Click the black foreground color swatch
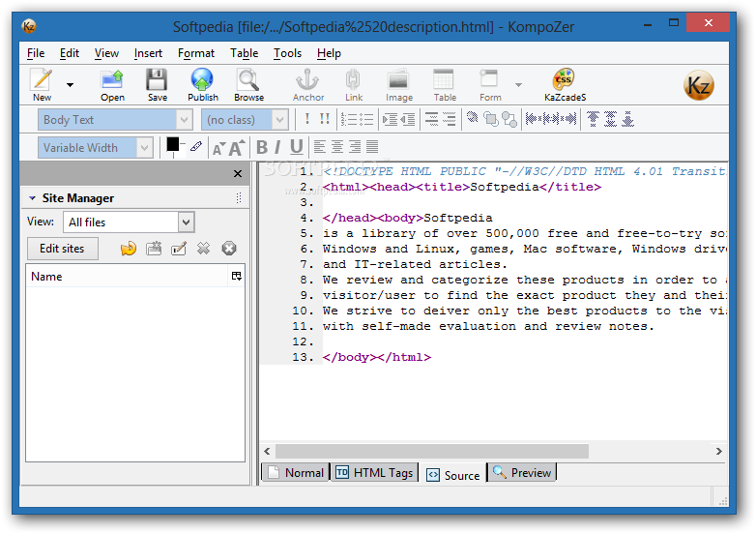This screenshot has height=534, width=756. (173, 144)
